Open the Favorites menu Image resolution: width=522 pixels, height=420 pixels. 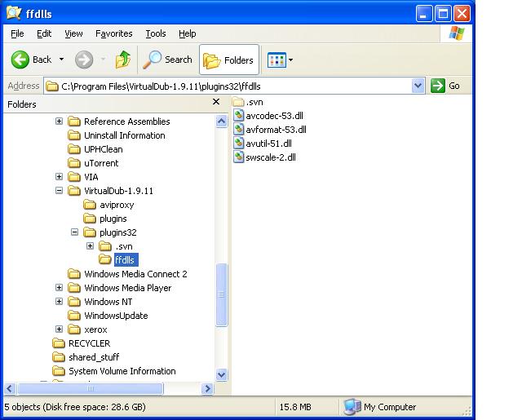click(x=114, y=33)
